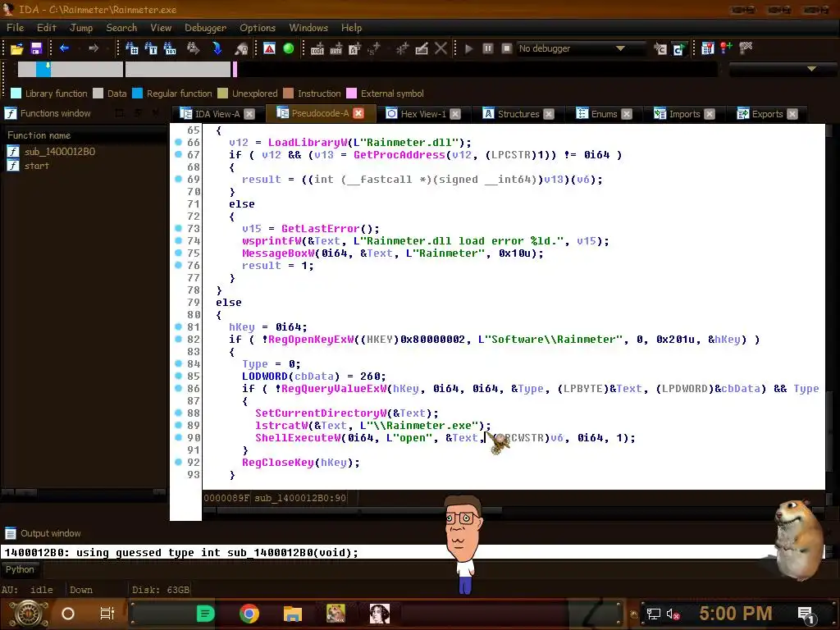Click the muted speaker tray icon
The height and width of the screenshot is (630, 840).
coord(673,614)
